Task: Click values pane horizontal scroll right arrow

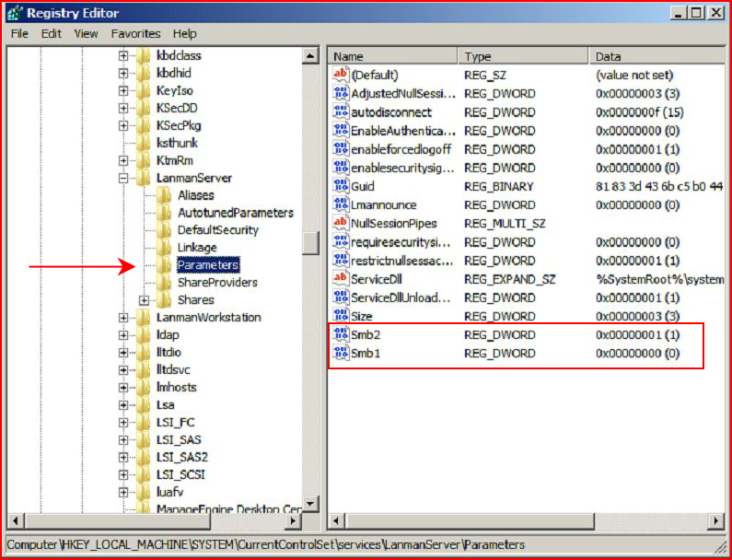Action: [717, 520]
